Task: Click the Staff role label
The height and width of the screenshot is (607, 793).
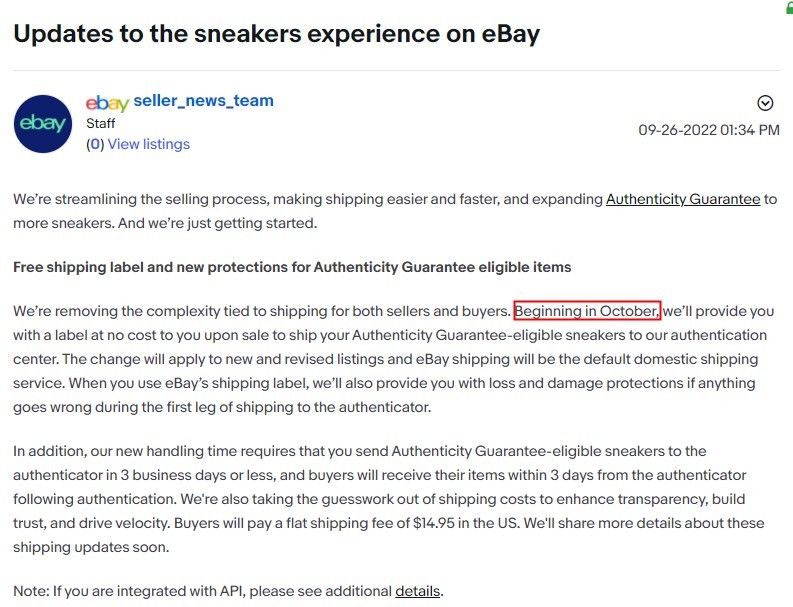Action: pyautogui.click(x=101, y=123)
